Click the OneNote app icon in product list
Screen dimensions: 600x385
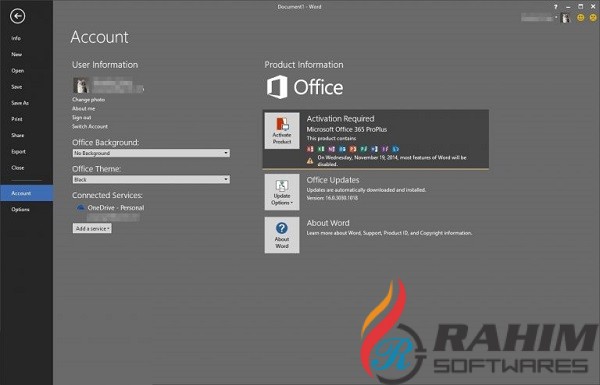click(x=332, y=149)
